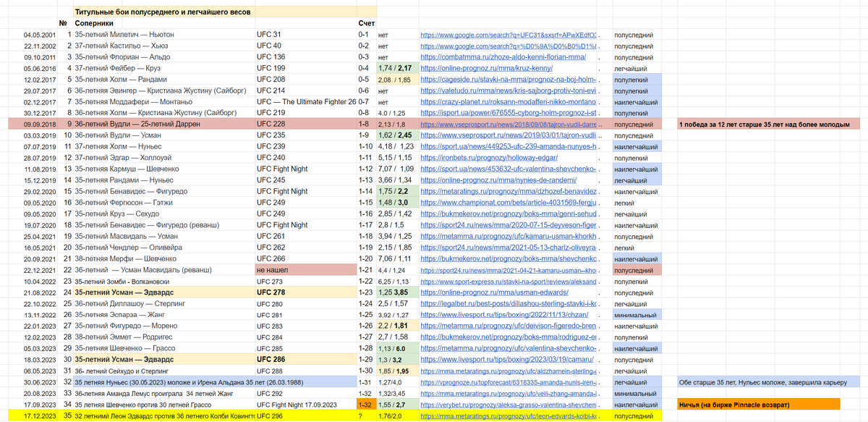Open vprognoze.ru topforecast amanda-nunis link
868x422 pixels.
[x=508, y=383]
